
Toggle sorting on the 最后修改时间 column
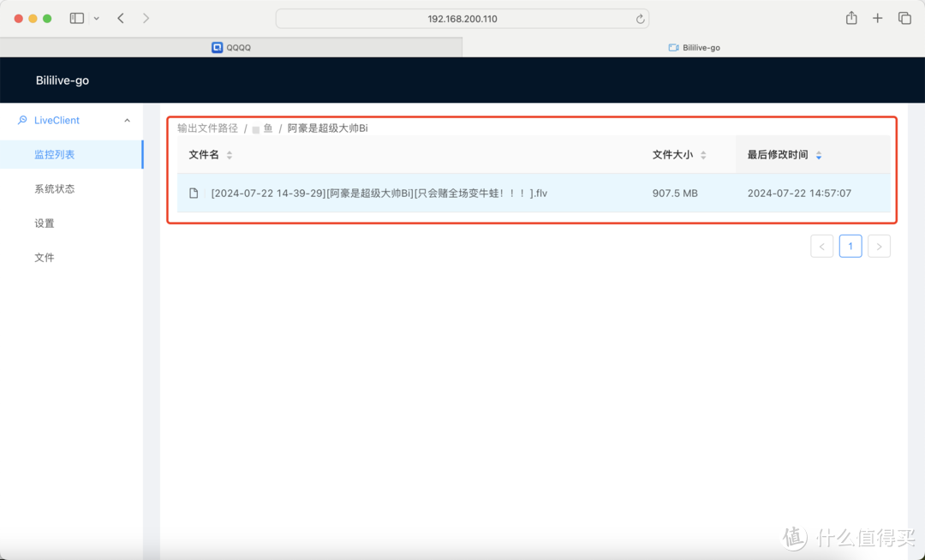(x=819, y=155)
